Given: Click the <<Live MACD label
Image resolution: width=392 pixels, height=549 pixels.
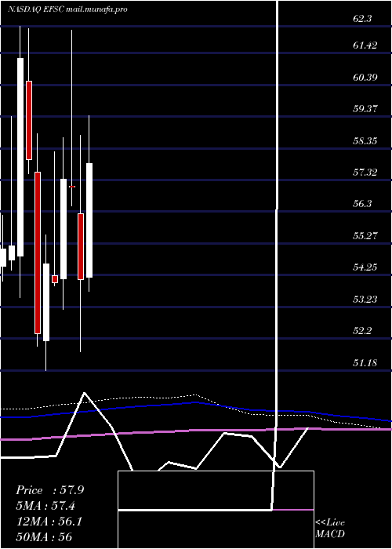Looking at the screenshot, I should 330,529.
